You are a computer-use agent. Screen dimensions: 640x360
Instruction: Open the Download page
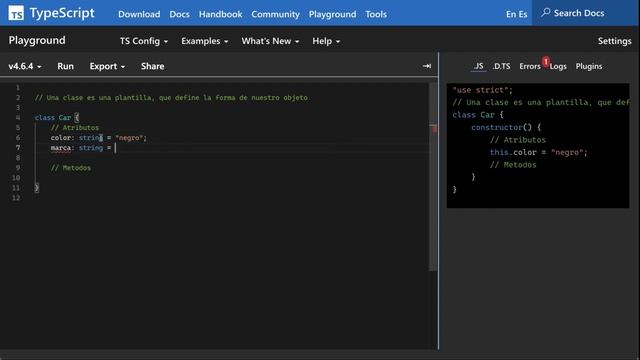139,14
